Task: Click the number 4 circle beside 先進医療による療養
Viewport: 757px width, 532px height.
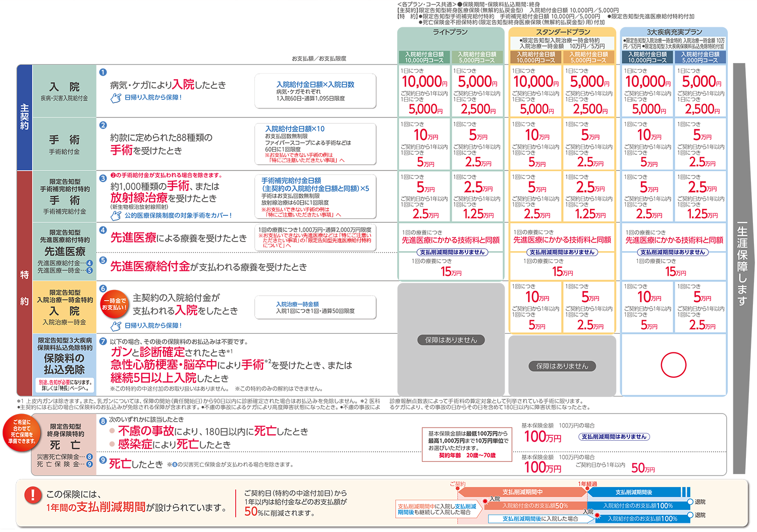Action: (x=103, y=230)
